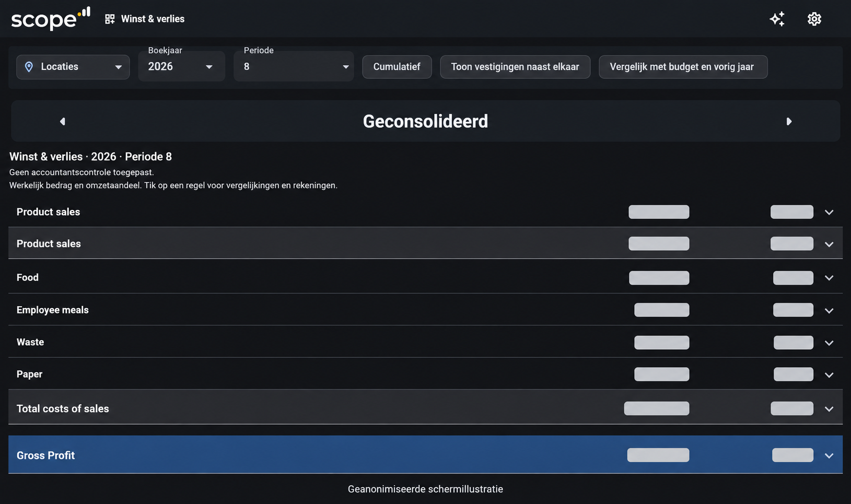The image size is (851, 504).
Task: Click the Food row label
Action: (x=28, y=277)
